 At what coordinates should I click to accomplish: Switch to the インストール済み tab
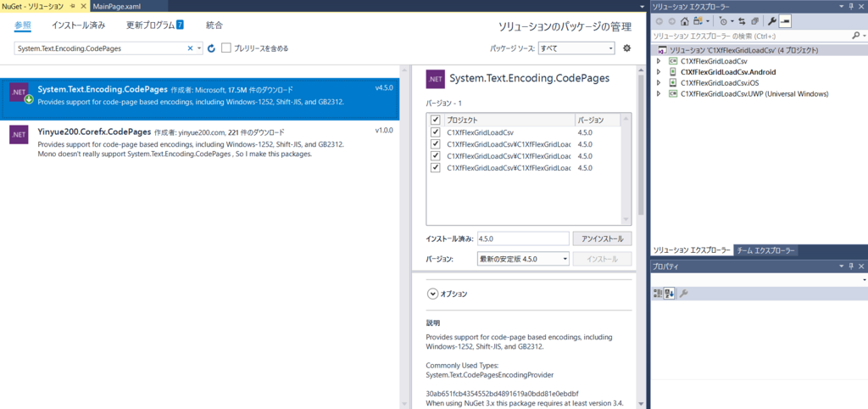pyautogui.click(x=78, y=25)
